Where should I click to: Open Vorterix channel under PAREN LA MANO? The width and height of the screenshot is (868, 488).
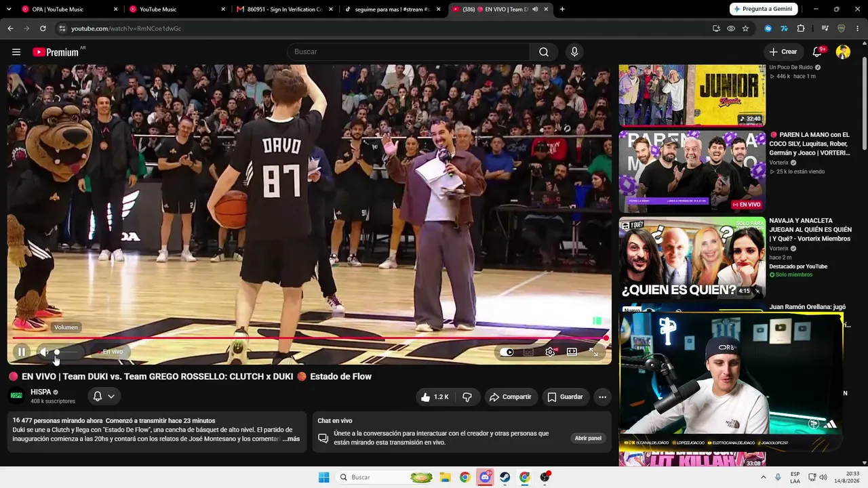point(779,163)
